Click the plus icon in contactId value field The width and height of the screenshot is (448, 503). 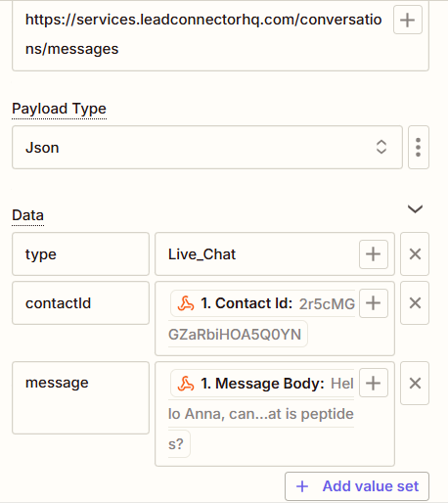(374, 303)
